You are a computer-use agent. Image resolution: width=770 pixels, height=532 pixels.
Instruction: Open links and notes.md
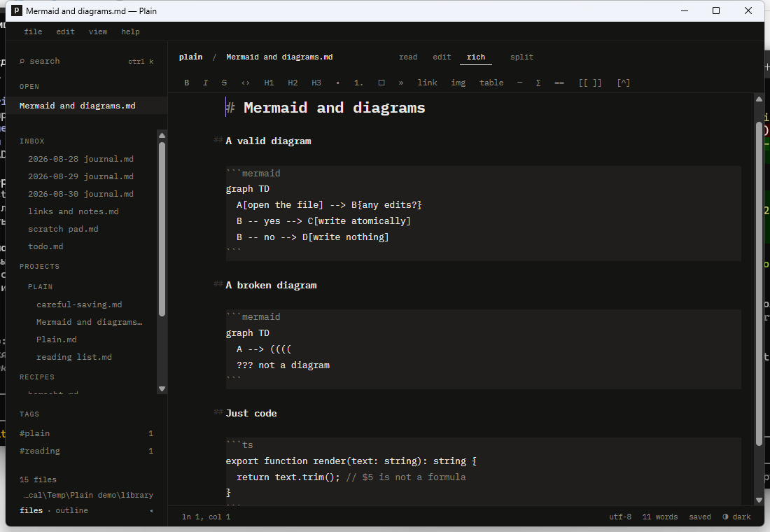(73, 211)
